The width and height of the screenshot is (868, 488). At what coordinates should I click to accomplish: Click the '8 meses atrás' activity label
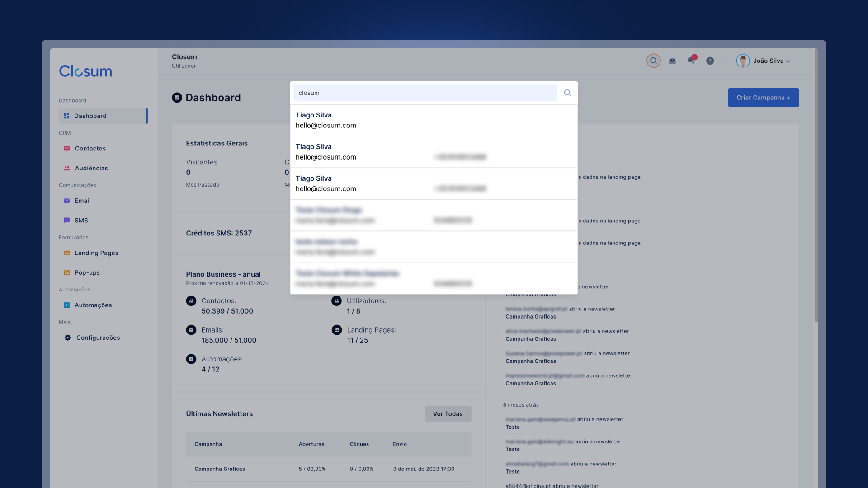(x=521, y=405)
